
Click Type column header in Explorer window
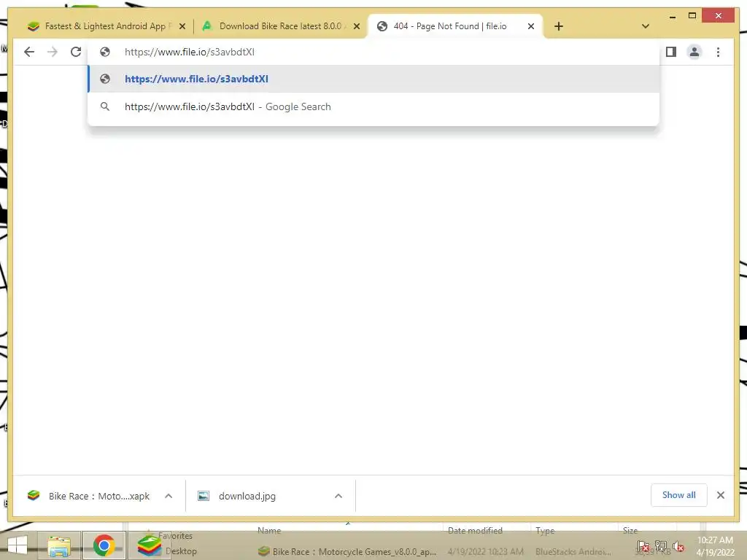pos(545,531)
